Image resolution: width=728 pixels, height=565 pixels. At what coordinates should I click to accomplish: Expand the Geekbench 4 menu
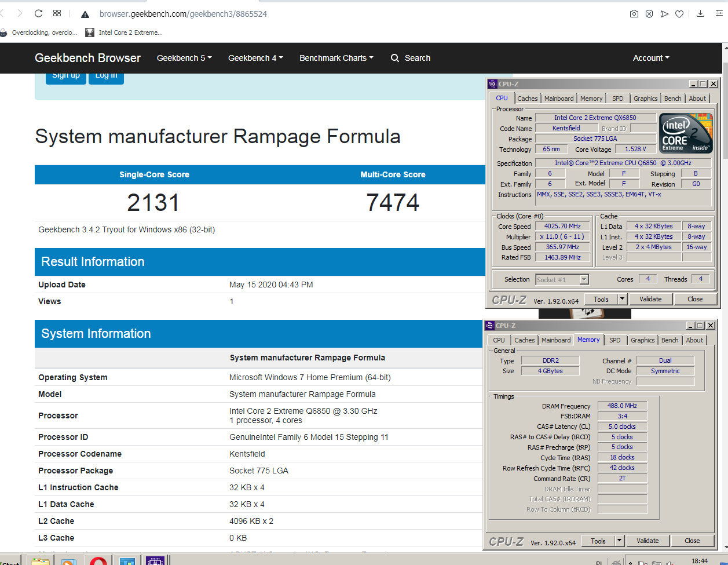tap(255, 58)
